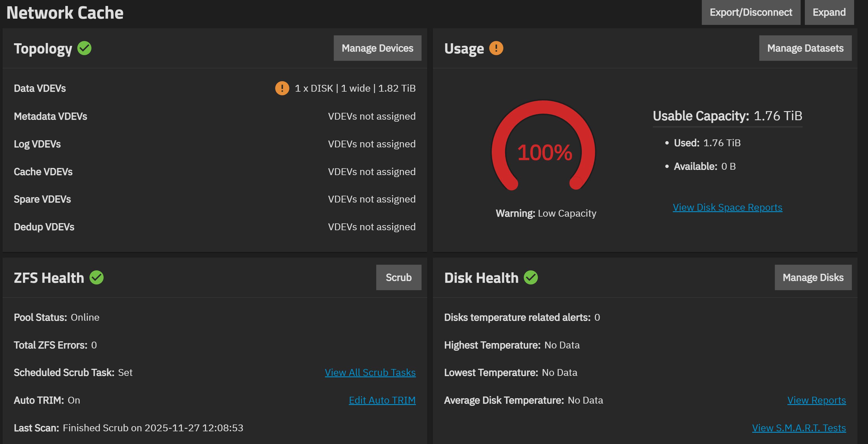
Task: Follow the View All Scrub Tasks link
Action: click(x=370, y=373)
